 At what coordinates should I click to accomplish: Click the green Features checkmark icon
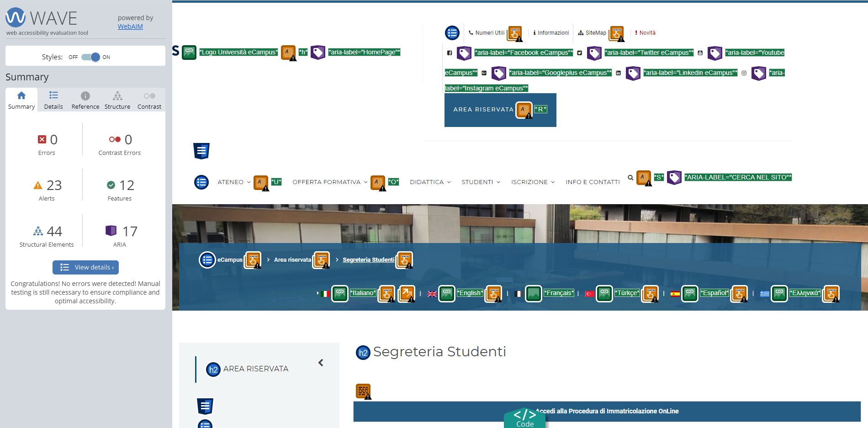tap(111, 185)
